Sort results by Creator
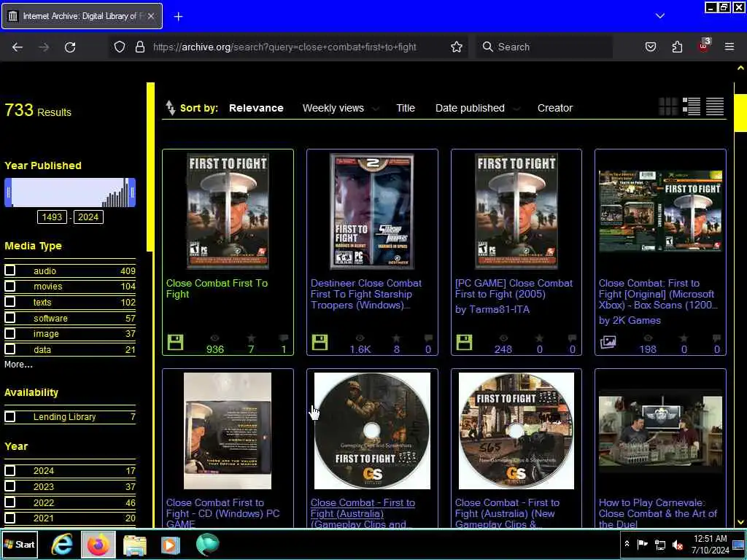The height and width of the screenshot is (560, 747). 555,108
